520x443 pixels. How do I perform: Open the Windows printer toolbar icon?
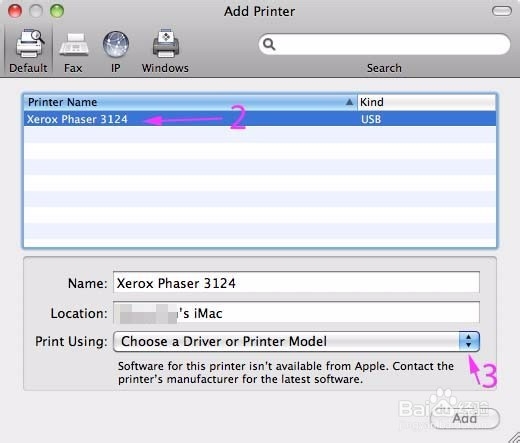point(166,44)
